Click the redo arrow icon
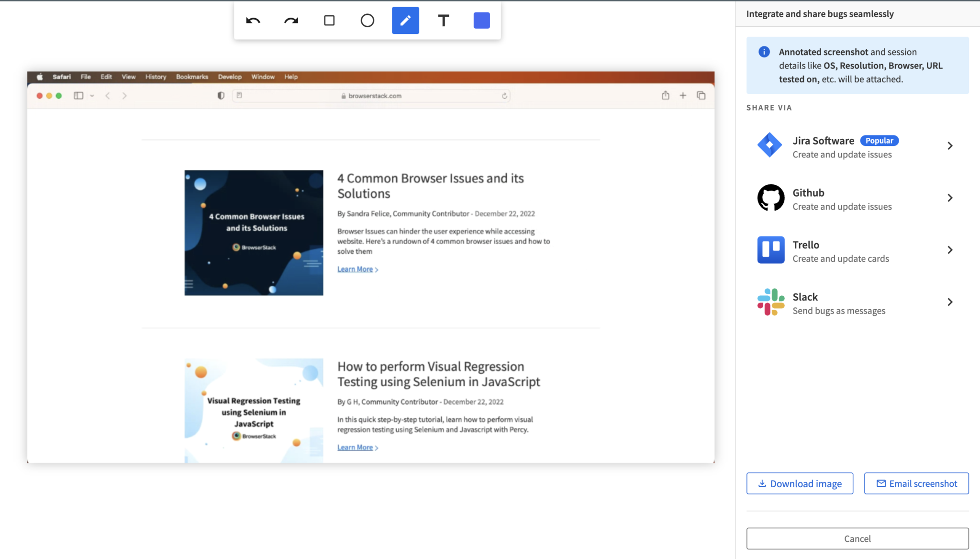The width and height of the screenshot is (980, 559). (x=291, y=21)
